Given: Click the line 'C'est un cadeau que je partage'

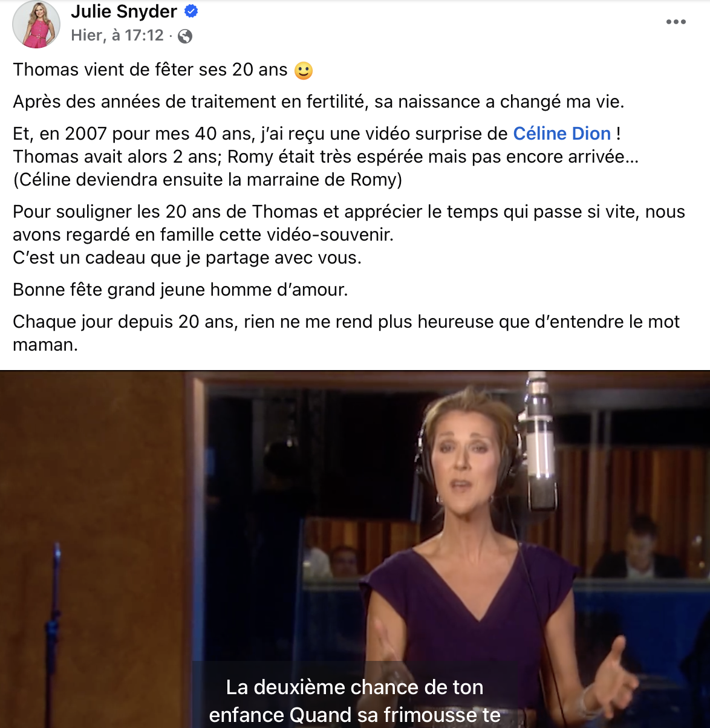Looking at the screenshot, I should [x=187, y=258].
